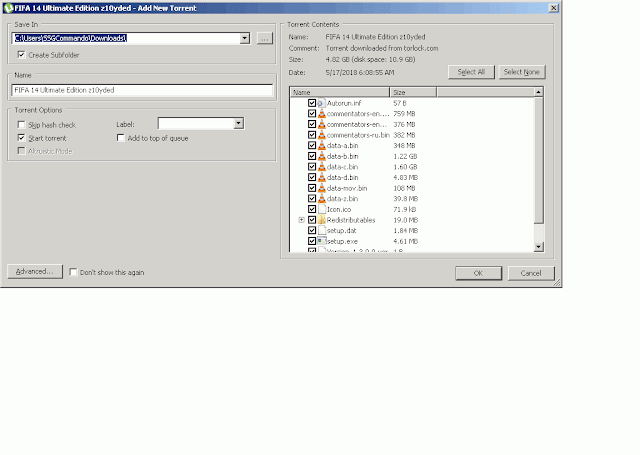
Task: Sort files by the Name column header
Action: [340, 92]
